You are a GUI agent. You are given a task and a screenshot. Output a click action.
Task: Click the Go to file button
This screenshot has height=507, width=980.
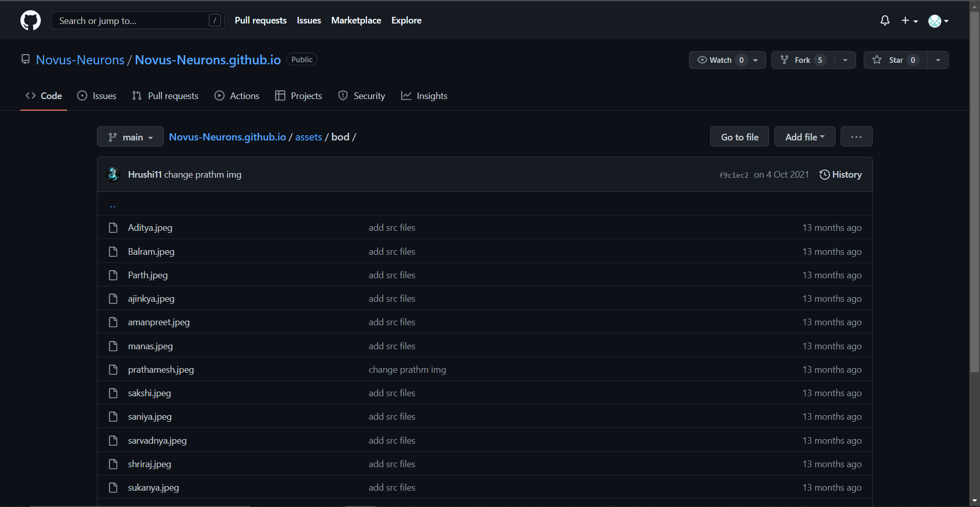tap(739, 136)
